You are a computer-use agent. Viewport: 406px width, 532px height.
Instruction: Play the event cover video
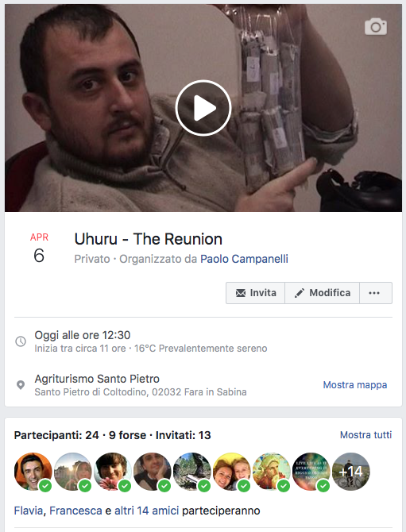click(203, 108)
